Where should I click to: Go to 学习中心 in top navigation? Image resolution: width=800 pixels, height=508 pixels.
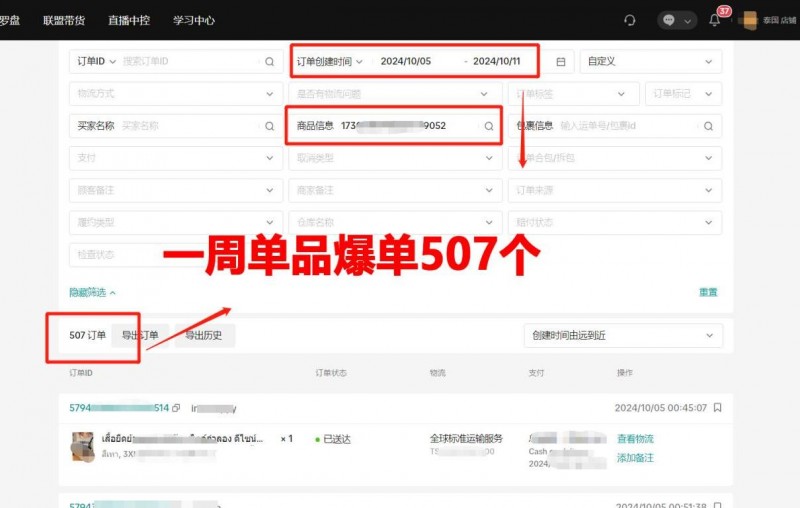(x=193, y=20)
